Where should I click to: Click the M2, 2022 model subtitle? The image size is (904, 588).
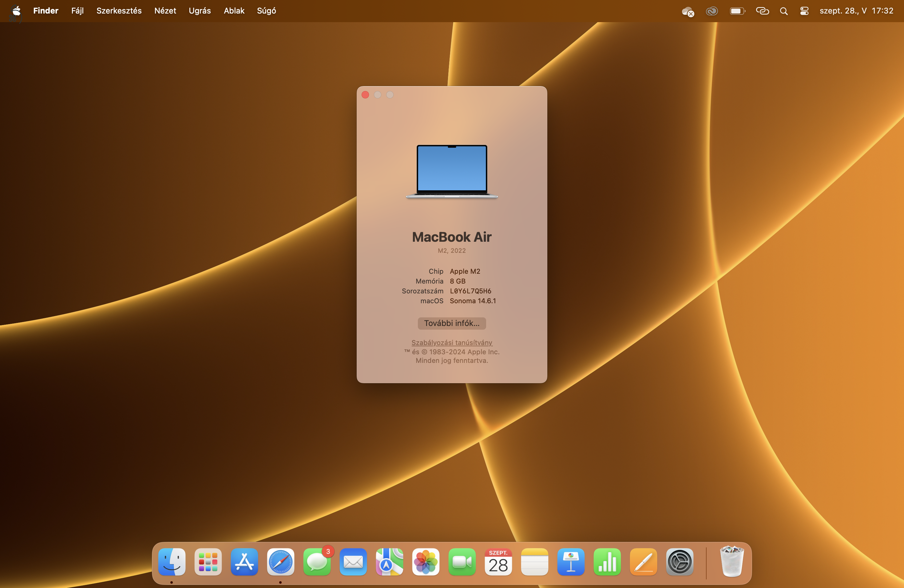tap(452, 251)
